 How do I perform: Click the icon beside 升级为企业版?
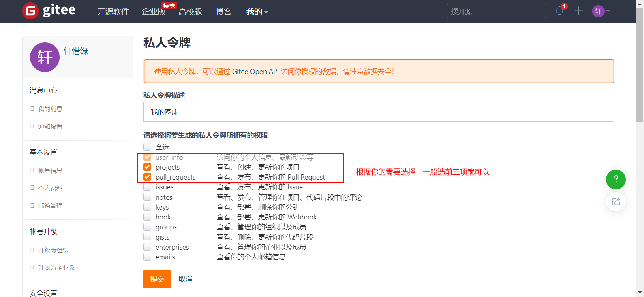point(32,267)
